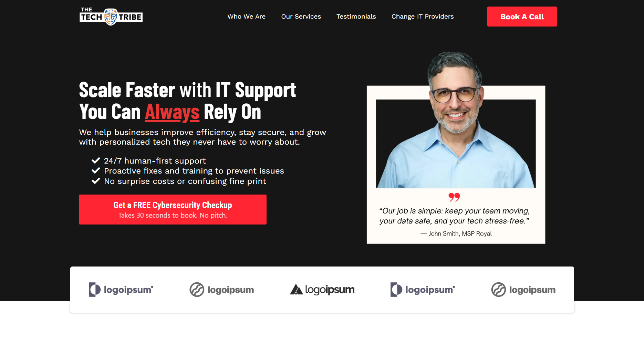This screenshot has width=644, height=355.
Task: Click the John Smith, MSP Royal attribution
Action: (x=456, y=233)
